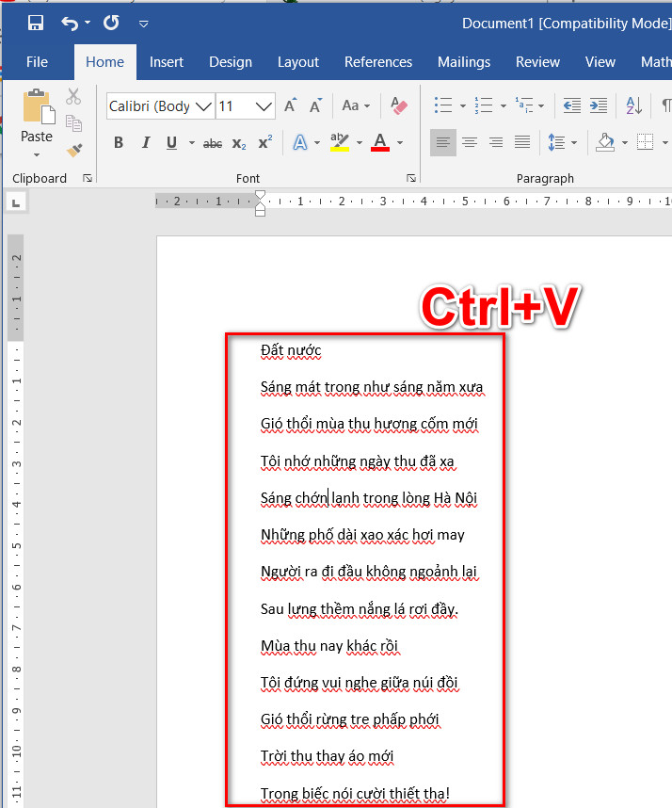Viewport: 672px width, 808px height.
Task: Redo the last action
Action: (x=111, y=23)
